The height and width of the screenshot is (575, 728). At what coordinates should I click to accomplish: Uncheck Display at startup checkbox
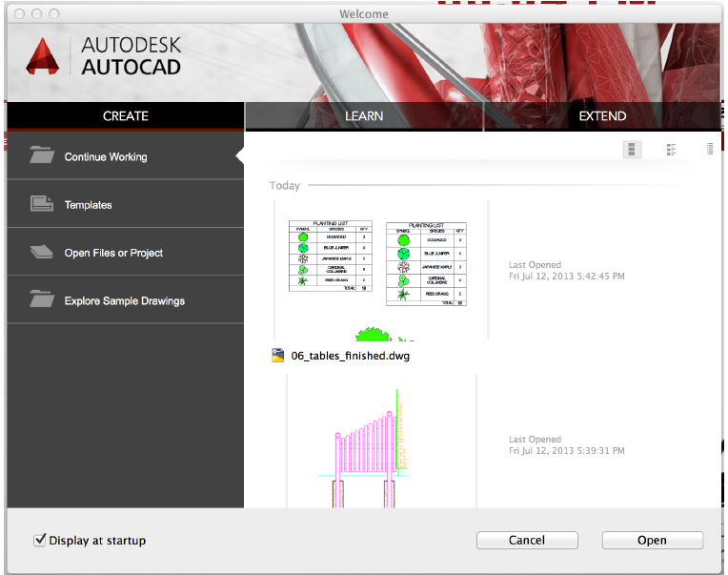click(40, 540)
